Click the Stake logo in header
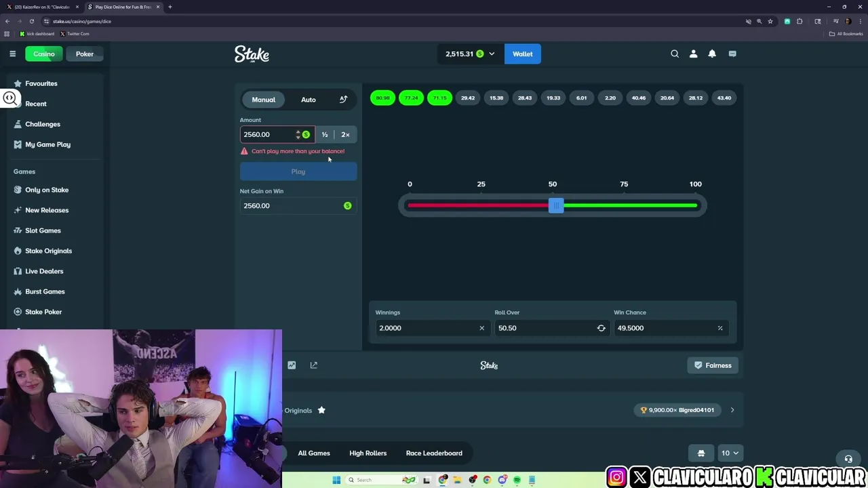Viewport: 868px width, 488px height. (252, 54)
